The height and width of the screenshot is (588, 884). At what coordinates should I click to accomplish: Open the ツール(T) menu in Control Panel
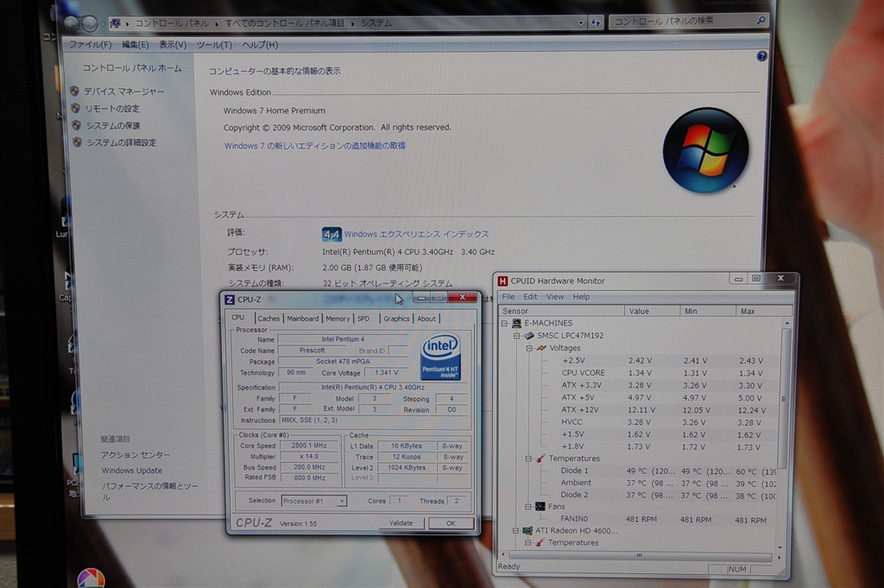[x=213, y=45]
